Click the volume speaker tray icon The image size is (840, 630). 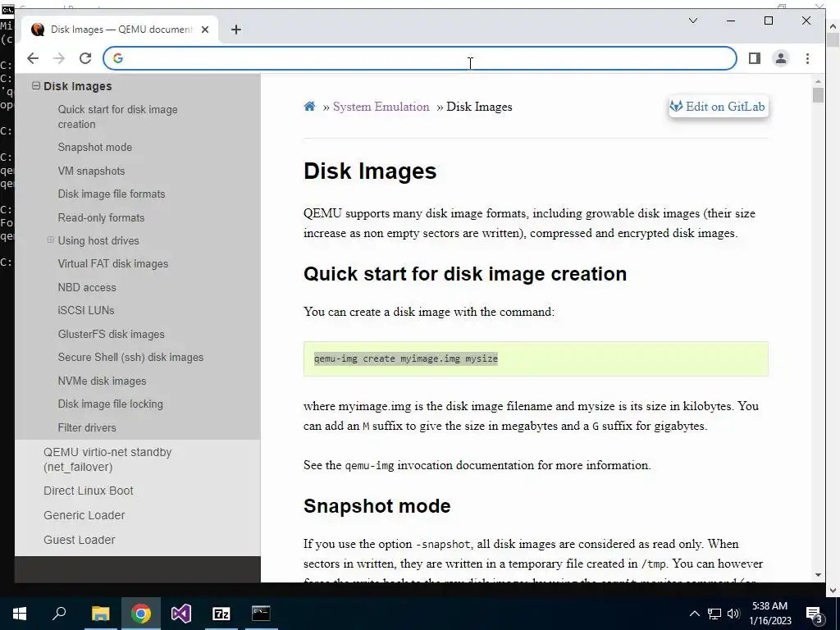733,614
